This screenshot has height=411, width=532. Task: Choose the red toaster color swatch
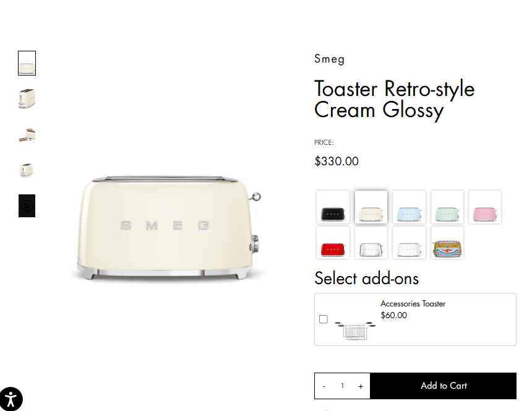(333, 243)
